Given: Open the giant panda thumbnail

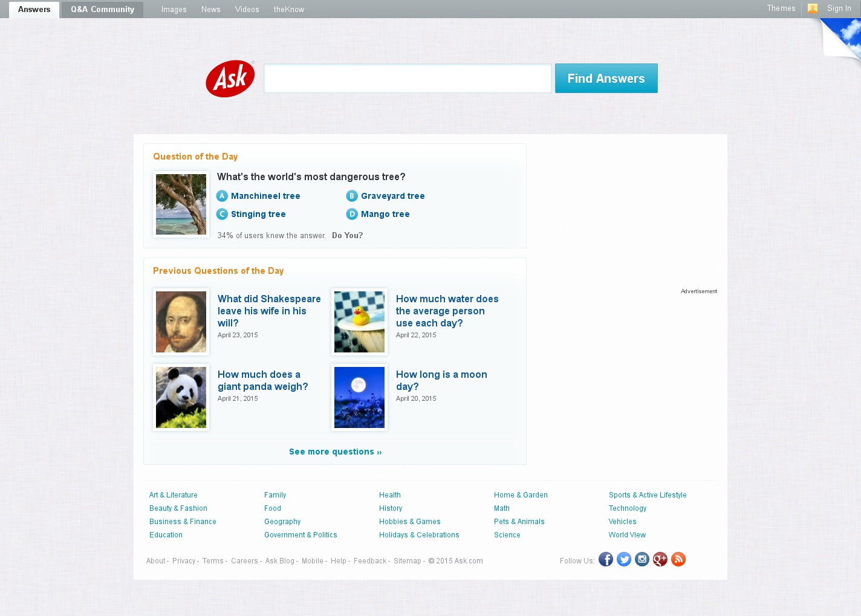Looking at the screenshot, I should tap(181, 398).
